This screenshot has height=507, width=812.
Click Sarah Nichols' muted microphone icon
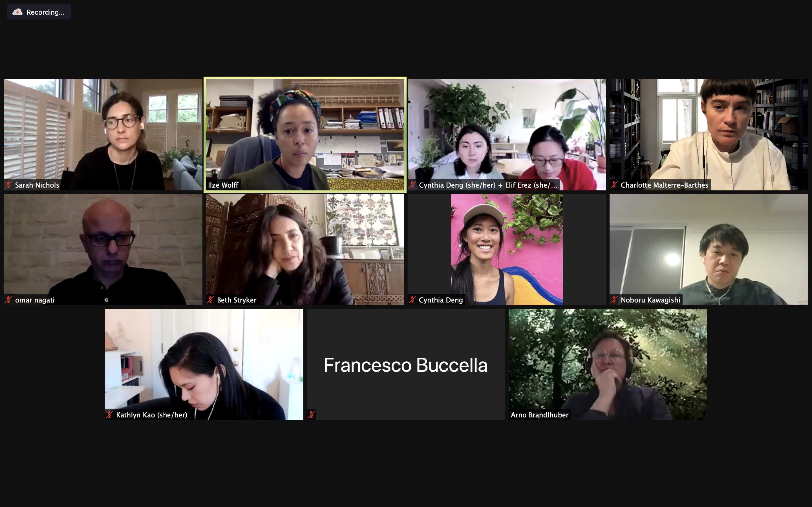click(x=9, y=185)
